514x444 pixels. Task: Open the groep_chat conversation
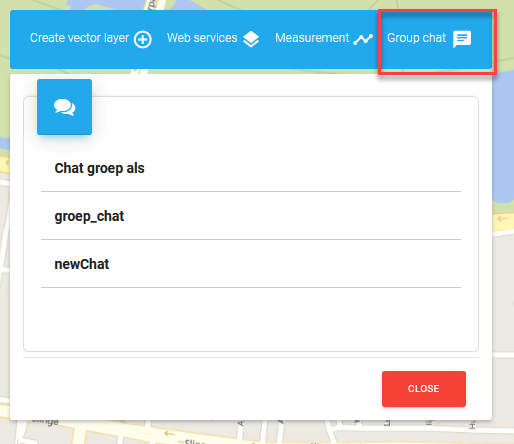point(251,216)
